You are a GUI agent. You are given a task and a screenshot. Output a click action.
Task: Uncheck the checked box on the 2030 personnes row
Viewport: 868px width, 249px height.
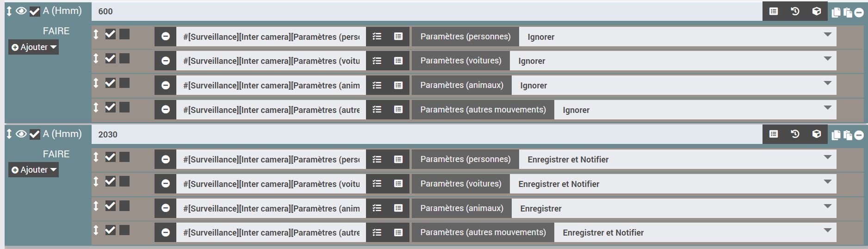(x=110, y=157)
